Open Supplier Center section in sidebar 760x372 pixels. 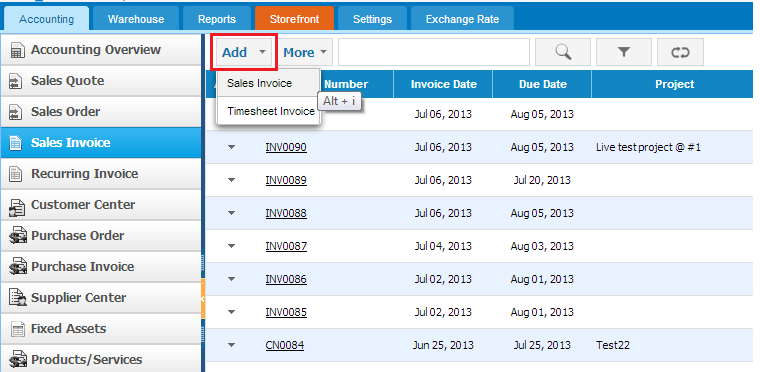tap(101, 298)
